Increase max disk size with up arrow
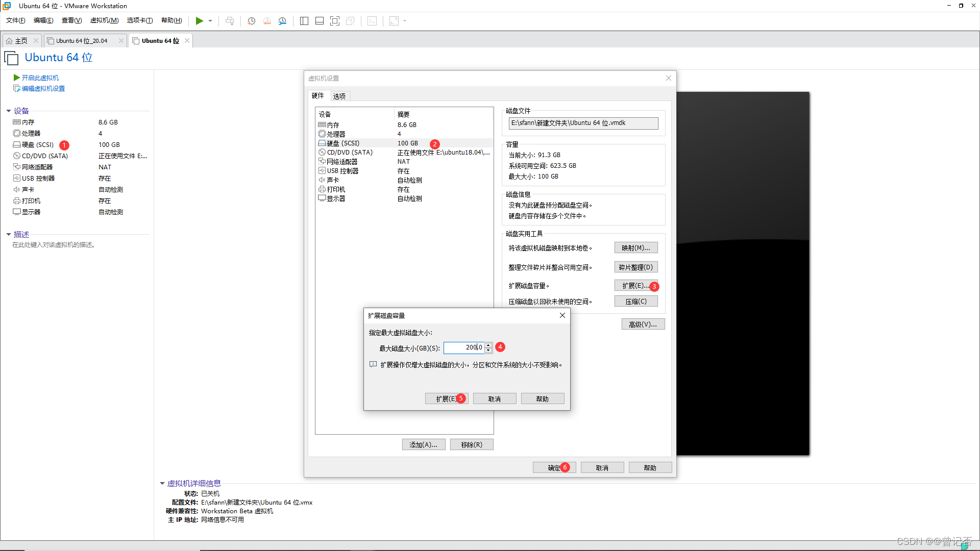 pos(488,345)
